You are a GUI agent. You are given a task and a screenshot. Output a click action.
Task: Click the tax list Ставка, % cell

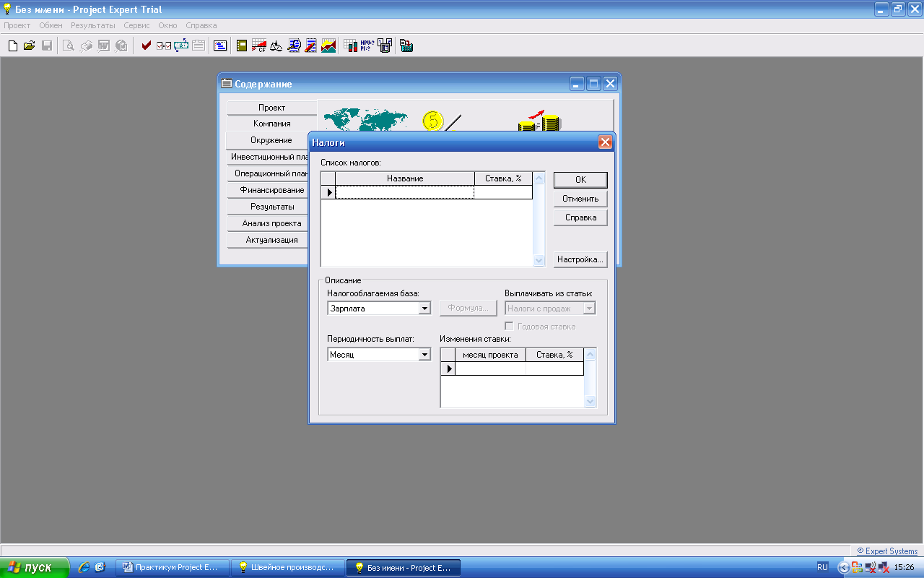(503, 192)
